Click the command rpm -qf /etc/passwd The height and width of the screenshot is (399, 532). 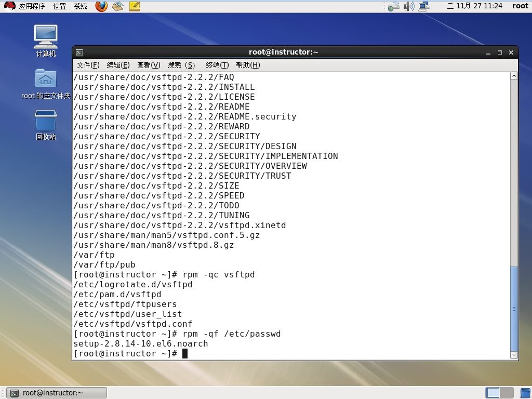232,334
